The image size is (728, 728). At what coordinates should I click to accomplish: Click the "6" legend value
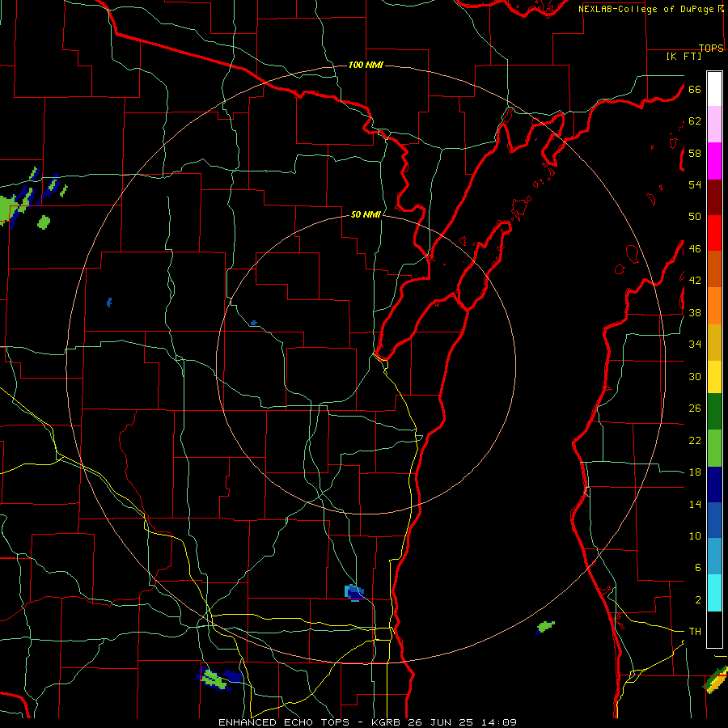(x=697, y=568)
